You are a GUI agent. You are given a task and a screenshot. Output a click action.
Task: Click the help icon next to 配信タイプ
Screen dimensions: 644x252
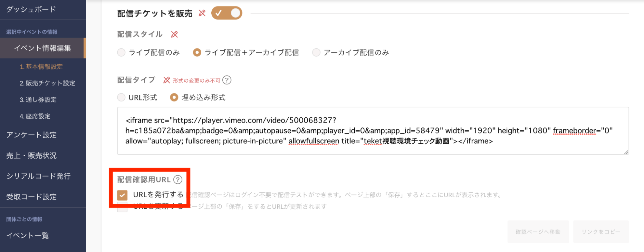point(227,80)
